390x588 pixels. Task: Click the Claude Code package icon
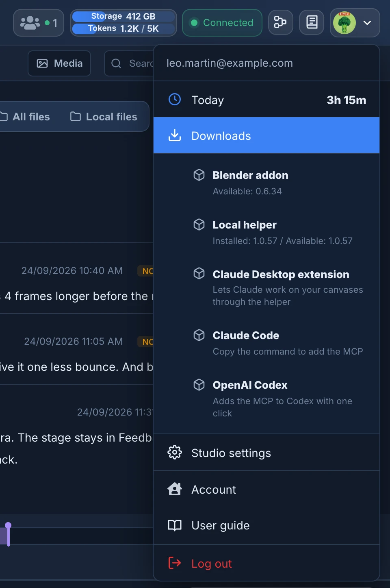[199, 335]
